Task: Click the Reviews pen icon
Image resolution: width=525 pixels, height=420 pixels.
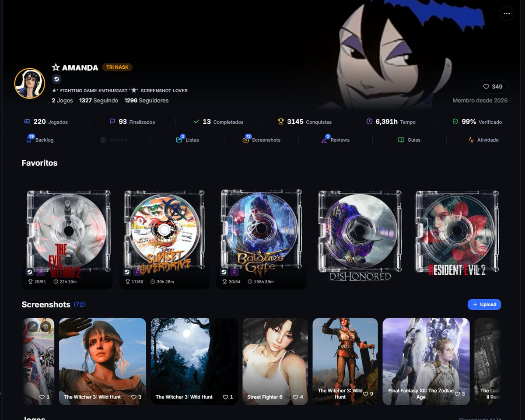Action: coord(324,140)
